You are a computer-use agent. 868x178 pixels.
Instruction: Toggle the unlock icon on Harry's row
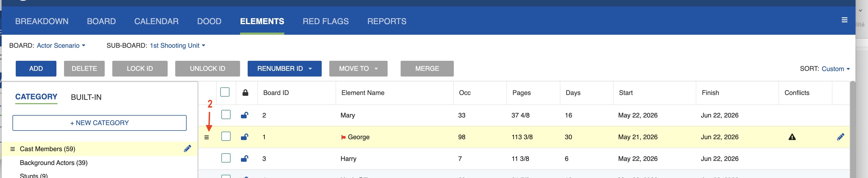point(244,158)
